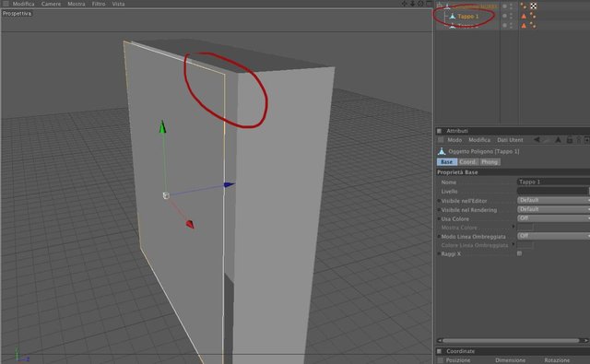This screenshot has width=590, height=364.
Task: Click the grip icon at viewport menu start
Action: click(6, 4)
